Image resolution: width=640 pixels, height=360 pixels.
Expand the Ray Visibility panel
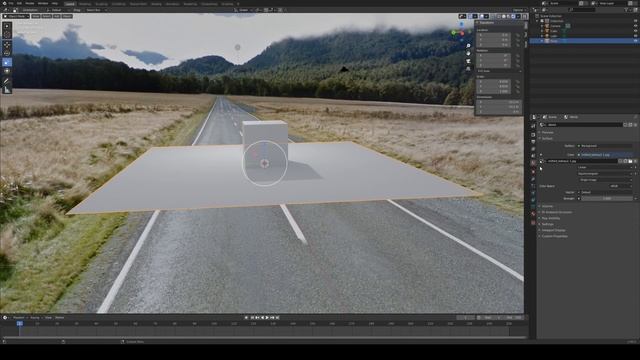[550, 218]
